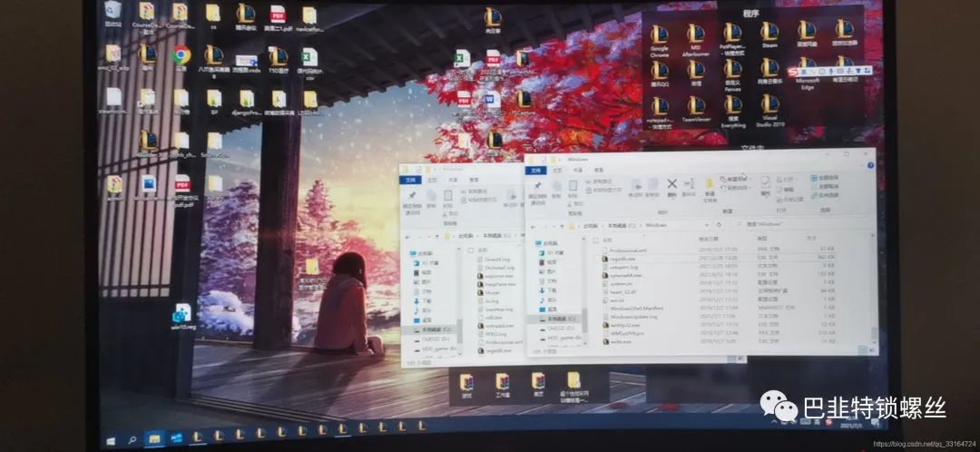Select HDD_game drive in front Explorer tree

(x=559, y=338)
